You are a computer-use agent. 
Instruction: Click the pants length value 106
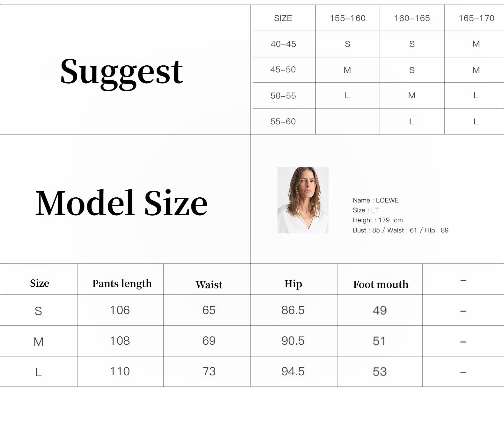[x=120, y=310]
